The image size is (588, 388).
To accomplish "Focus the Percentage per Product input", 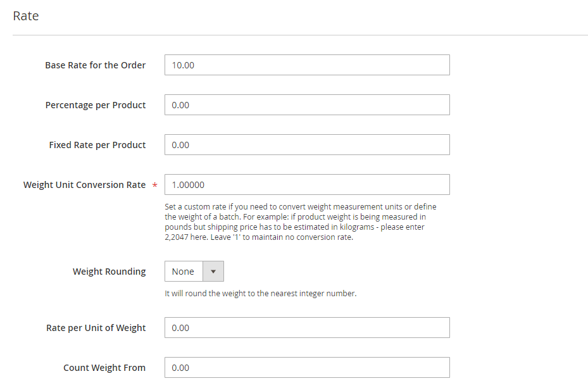I will (307, 105).
